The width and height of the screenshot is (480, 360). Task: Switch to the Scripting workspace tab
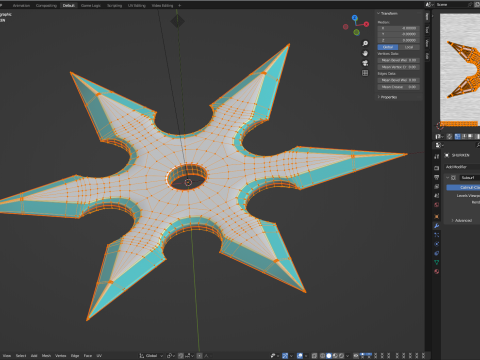pyautogui.click(x=114, y=5)
